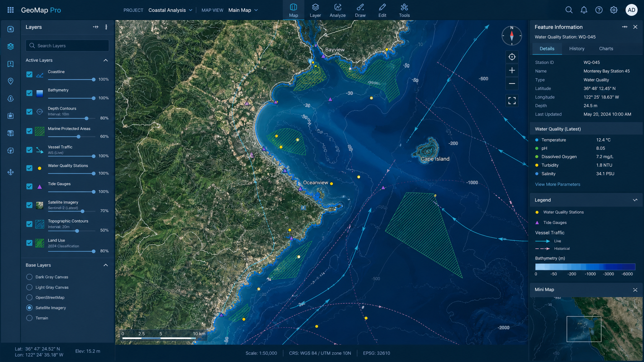Viewport: 644px width, 362px height.
Task: Click the Scale 1:50,000 status entry
Action: point(261,353)
